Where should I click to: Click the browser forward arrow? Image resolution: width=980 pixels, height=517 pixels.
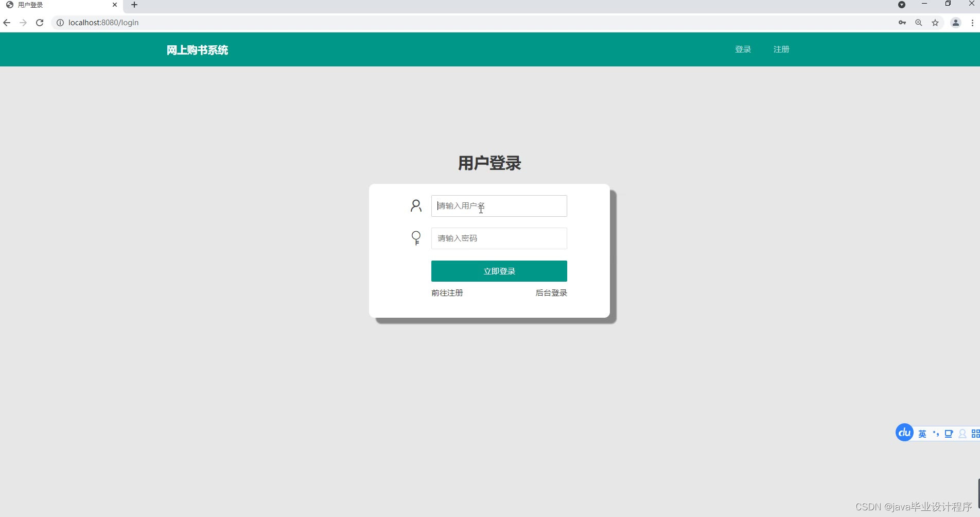click(23, 23)
